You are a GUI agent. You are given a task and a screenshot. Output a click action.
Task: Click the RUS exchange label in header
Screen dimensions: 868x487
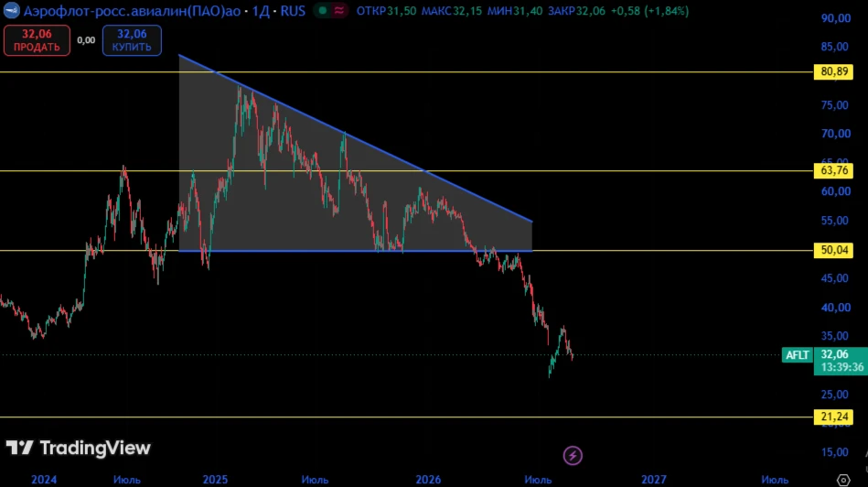[293, 11]
